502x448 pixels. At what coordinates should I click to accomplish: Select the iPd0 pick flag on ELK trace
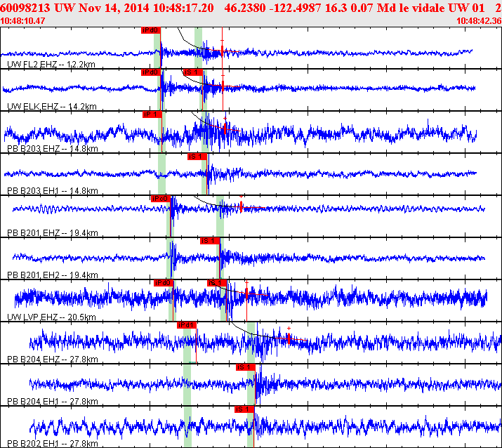tap(151, 72)
